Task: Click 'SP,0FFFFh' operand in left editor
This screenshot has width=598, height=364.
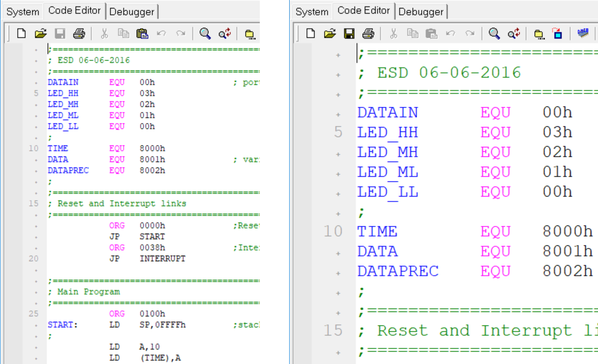Action: (x=162, y=325)
